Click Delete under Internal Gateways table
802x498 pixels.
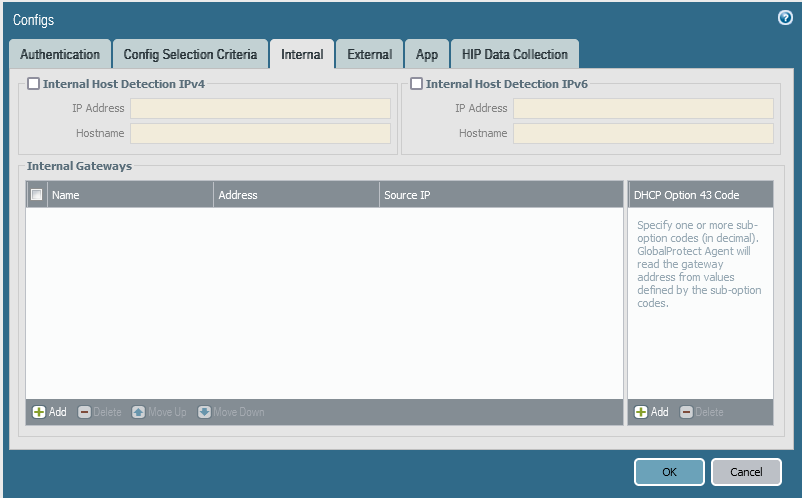[99, 412]
